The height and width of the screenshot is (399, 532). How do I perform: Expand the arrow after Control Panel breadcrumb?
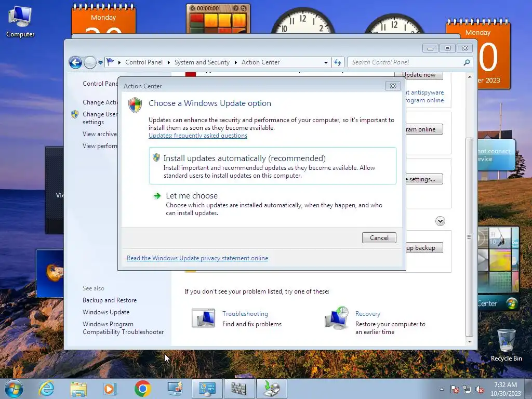pyautogui.click(x=169, y=62)
